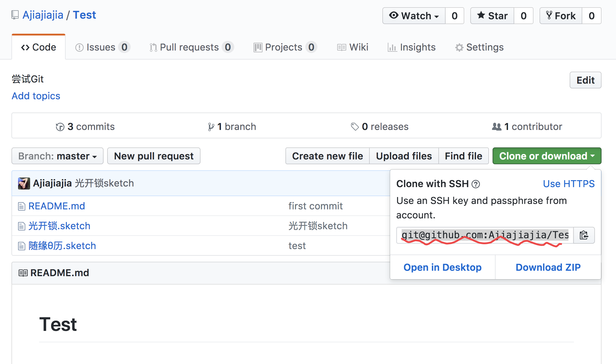Switch to the Pull requests tab
Viewport: 616px width, 364px height.
click(x=191, y=47)
